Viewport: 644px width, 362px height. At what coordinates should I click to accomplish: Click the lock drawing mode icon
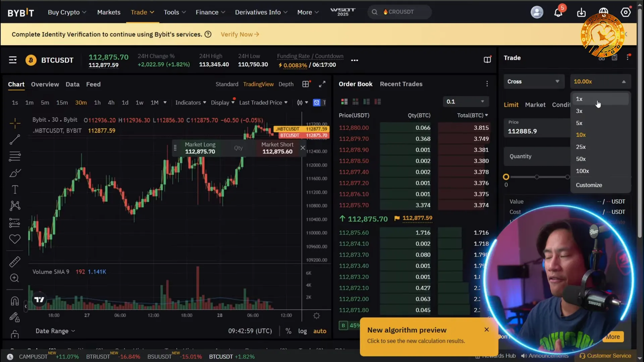click(x=15, y=317)
